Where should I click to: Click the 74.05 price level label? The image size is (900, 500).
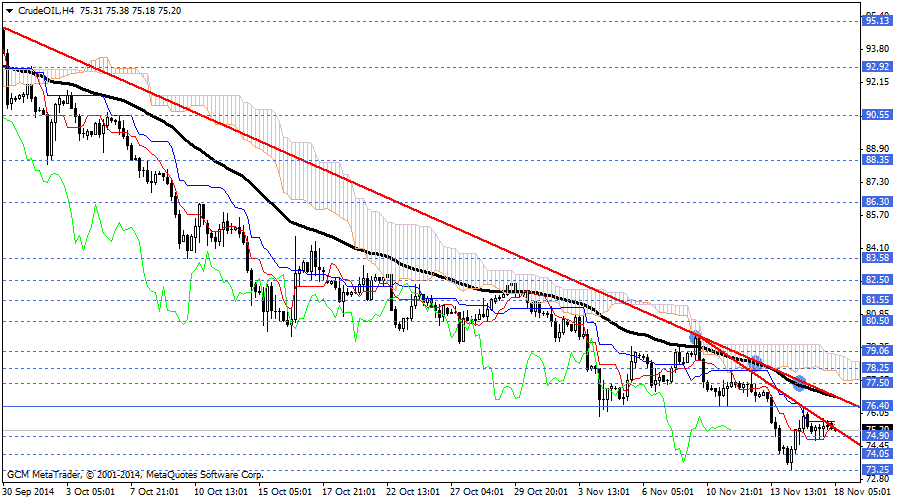coord(878,454)
